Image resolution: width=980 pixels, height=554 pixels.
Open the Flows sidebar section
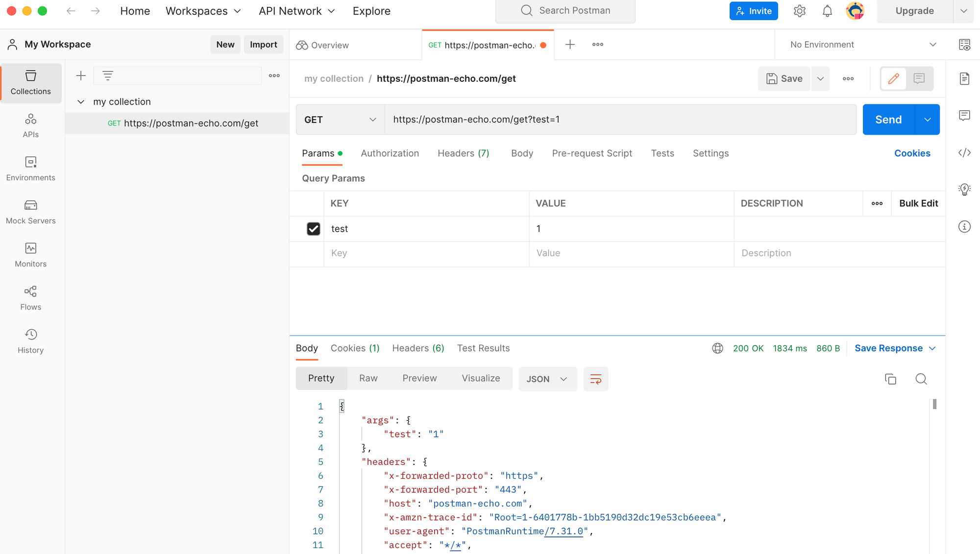[30, 298]
